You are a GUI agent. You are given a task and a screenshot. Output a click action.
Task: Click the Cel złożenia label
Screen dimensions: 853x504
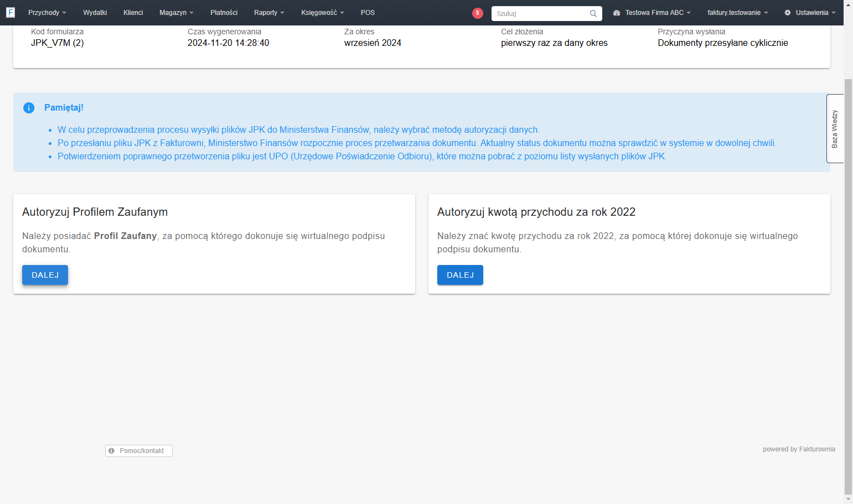pyautogui.click(x=522, y=32)
